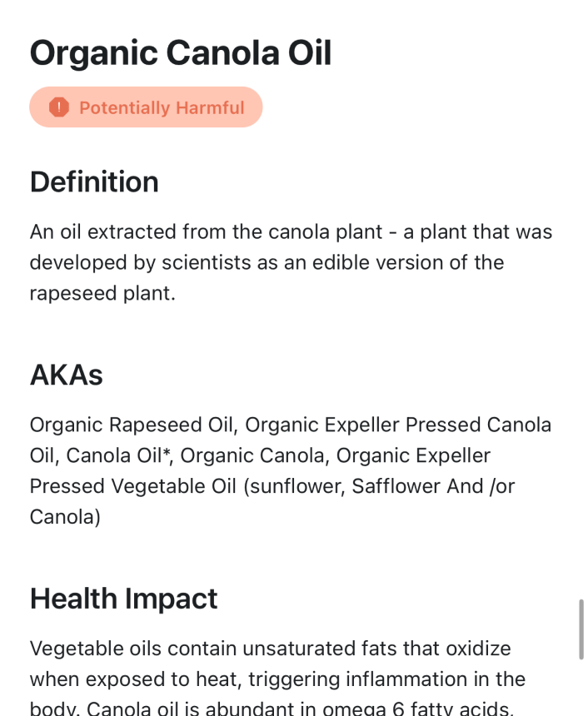Tap the Potentially Harmful badge label
Screen dimensions: 588x716
(x=162, y=108)
